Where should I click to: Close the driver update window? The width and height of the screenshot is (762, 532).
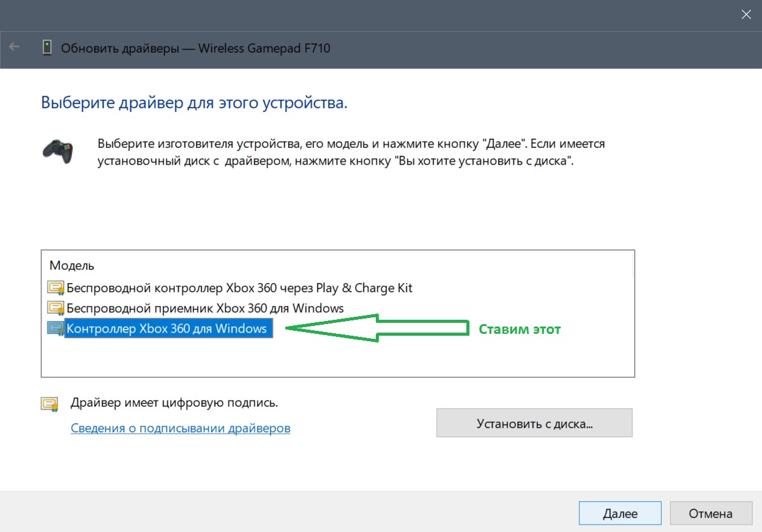[x=746, y=15]
